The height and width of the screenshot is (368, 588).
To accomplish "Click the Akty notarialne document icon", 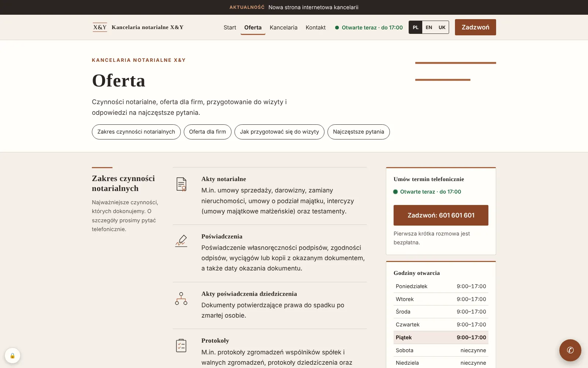I will 181,184.
